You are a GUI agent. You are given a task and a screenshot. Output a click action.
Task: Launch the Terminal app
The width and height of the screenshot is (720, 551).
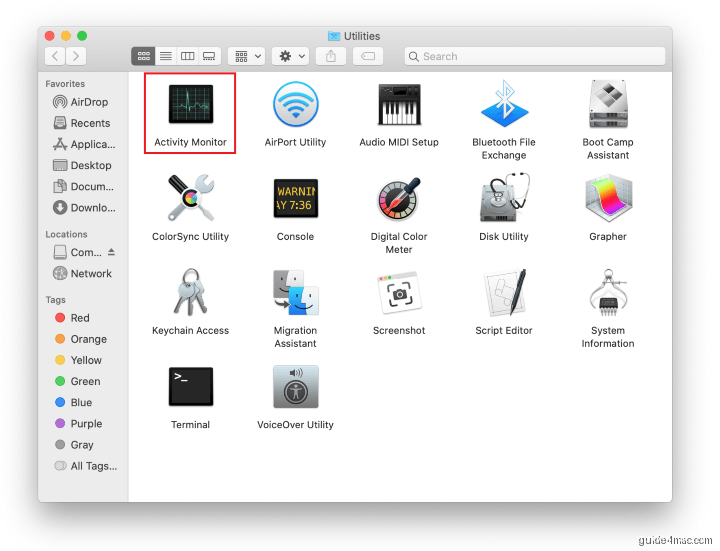(191, 387)
